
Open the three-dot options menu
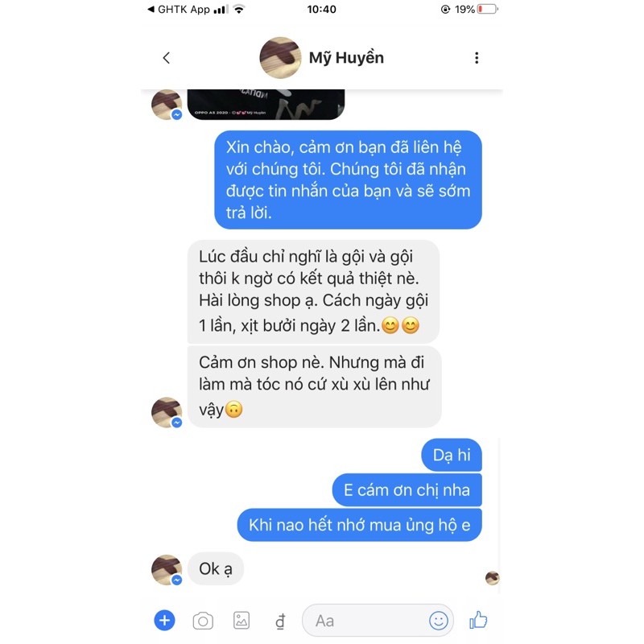(477, 58)
